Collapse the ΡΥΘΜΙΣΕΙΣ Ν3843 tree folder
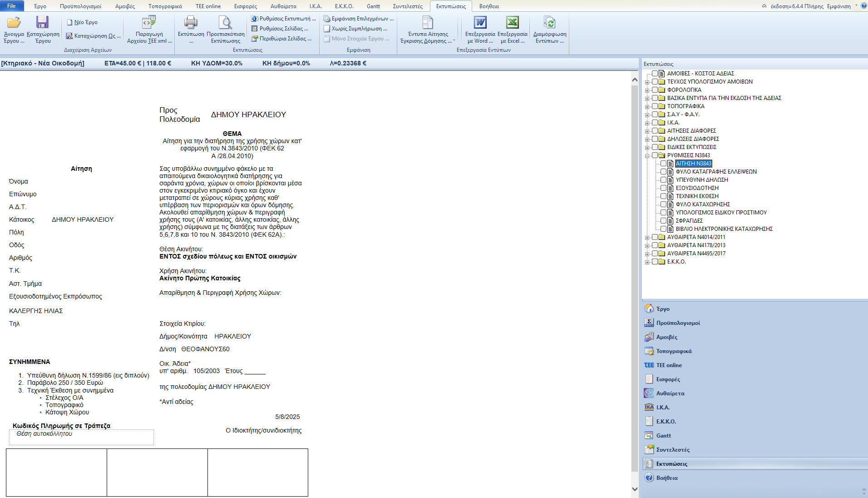The width and height of the screenshot is (868, 498). click(647, 155)
